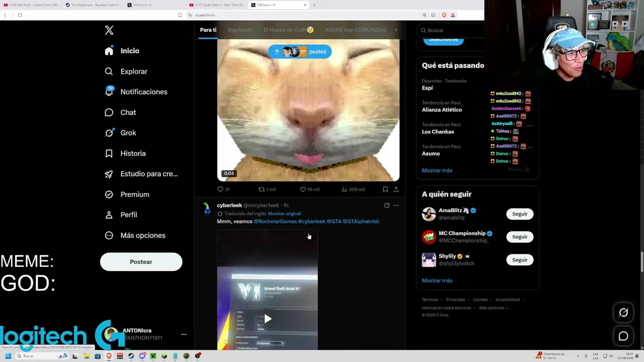The width and height of the screenshot is (644, 362).
Task: Open the Cookies footer link
Action: pos(480,300)
